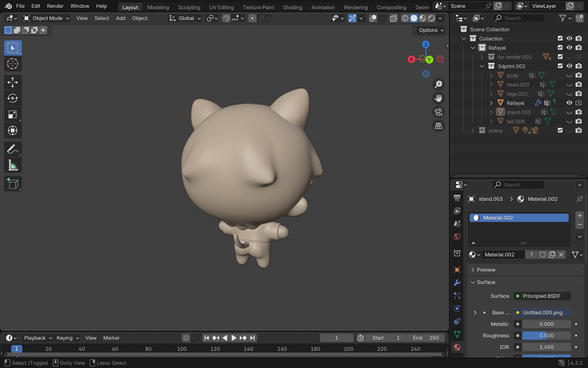Click the Roughness slider
The height and width of the screenshot is (368, 588).
click(546, 336)
